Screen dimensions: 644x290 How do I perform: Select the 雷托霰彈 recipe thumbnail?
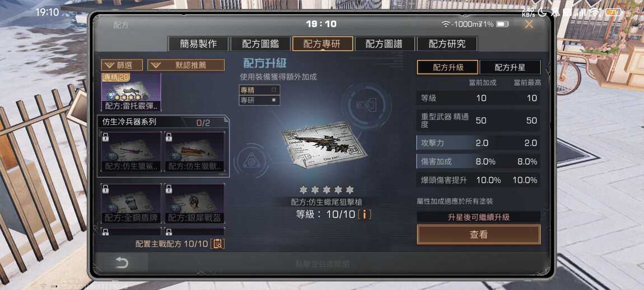click(x=131, y=92)
